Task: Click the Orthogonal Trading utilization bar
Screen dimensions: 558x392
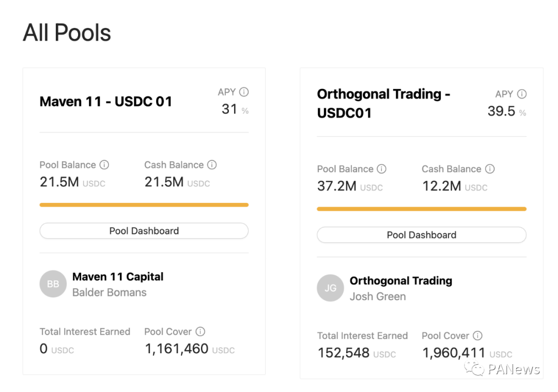Action: click(421, 209)
